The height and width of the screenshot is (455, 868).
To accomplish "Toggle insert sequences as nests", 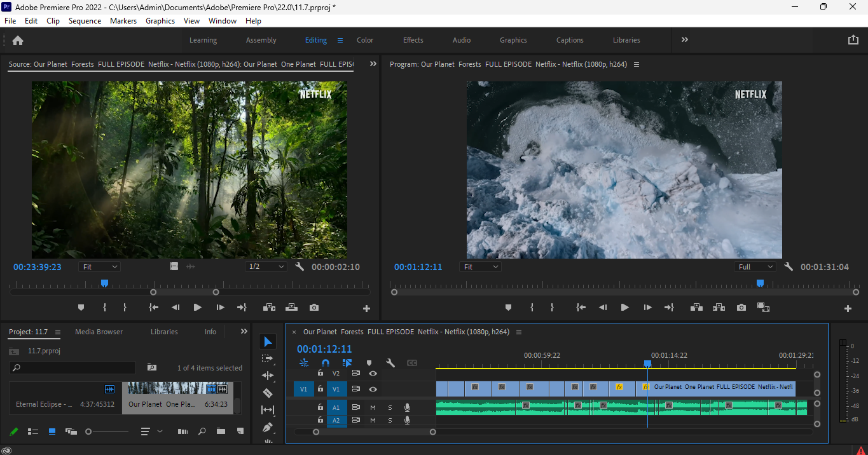I will coord(304,363).
